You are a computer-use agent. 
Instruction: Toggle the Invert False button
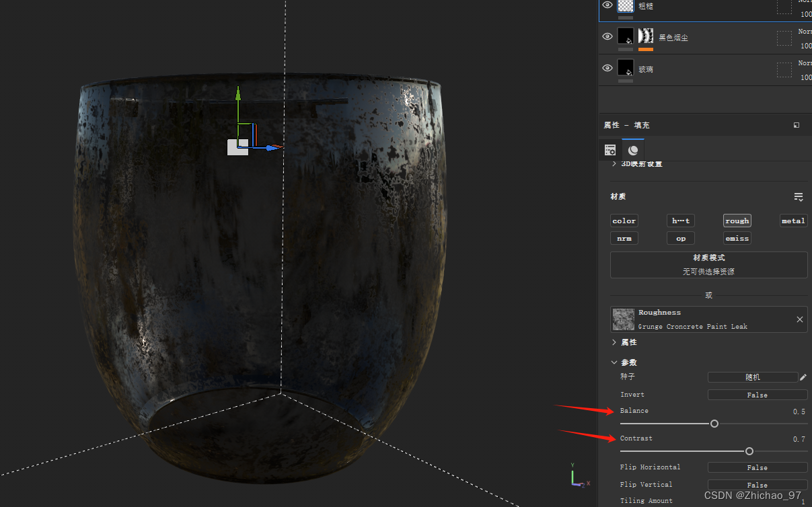758,395
